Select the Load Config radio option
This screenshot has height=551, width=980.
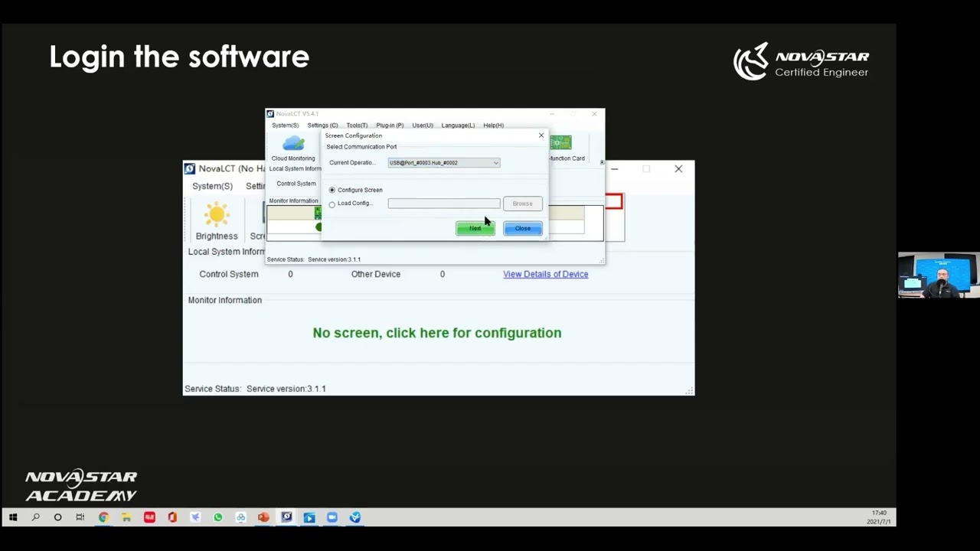click(332, 204)
